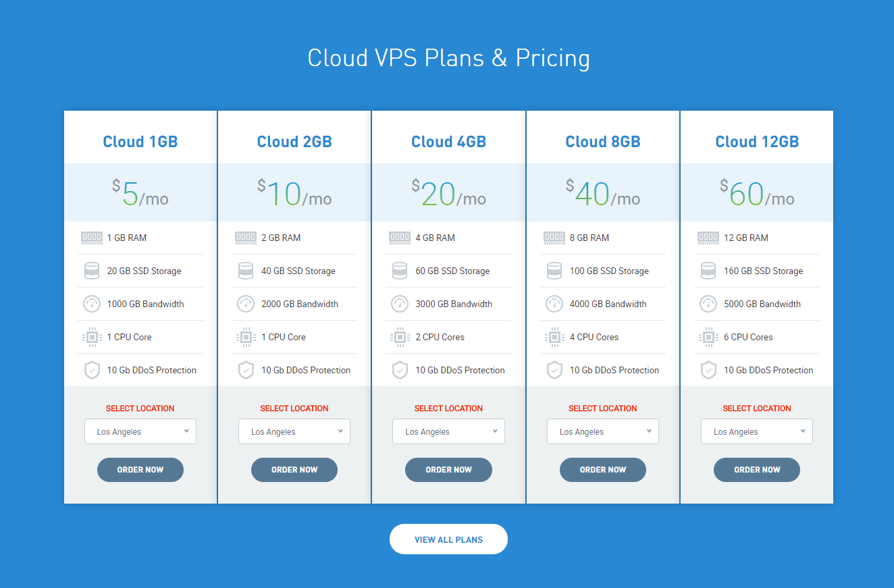This screenshot has width=894, height=588.
Task: Click the CPU icon in the Cloud 2GB plan
Action: [x=246, y=336]
